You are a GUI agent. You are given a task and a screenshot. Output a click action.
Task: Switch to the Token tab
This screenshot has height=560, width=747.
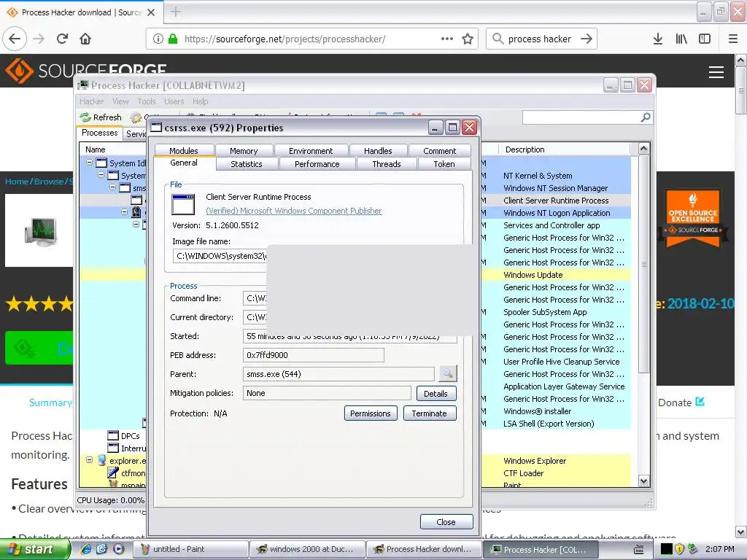(x=444, y=164)
